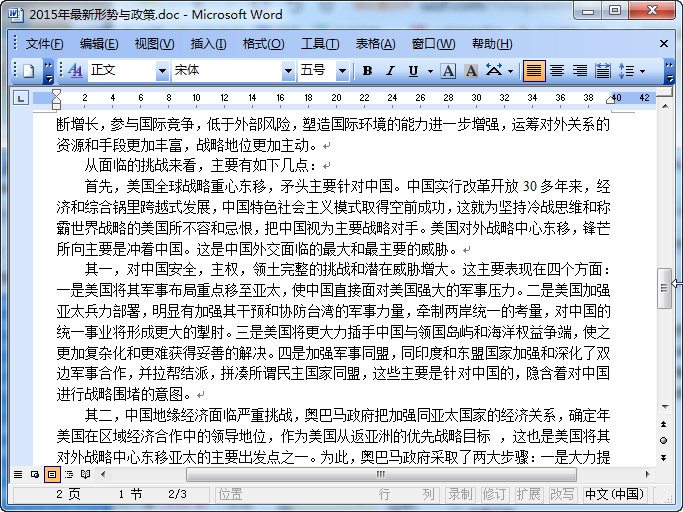
Task: Click the 2/3 page count in status bar
Action: (177, 494)
